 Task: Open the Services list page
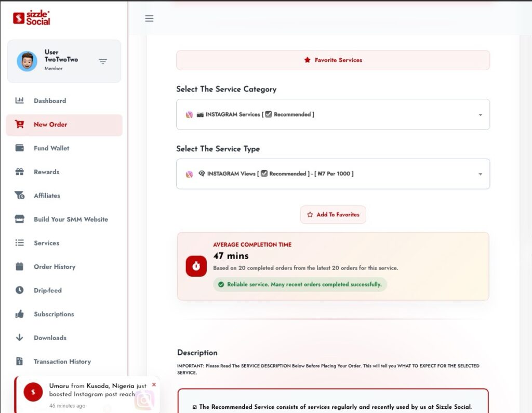tap(64, 243)
